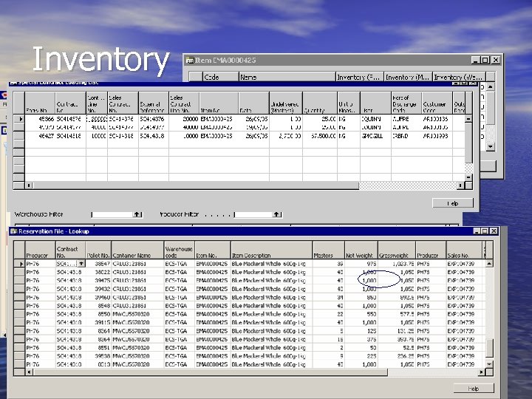Select pallet number 8551 cell
Image resolution: width=532 pixels, height=399 pixels.
98,348
